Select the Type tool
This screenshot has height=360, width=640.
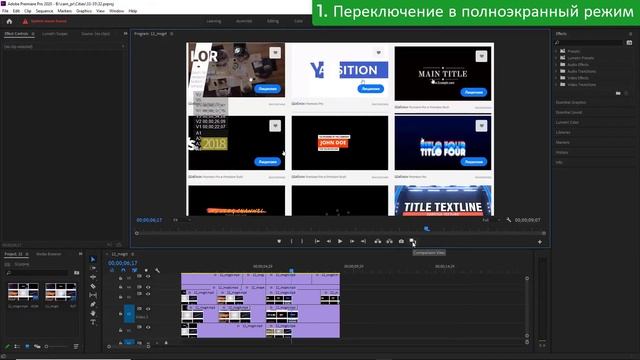tap(93, 322)
